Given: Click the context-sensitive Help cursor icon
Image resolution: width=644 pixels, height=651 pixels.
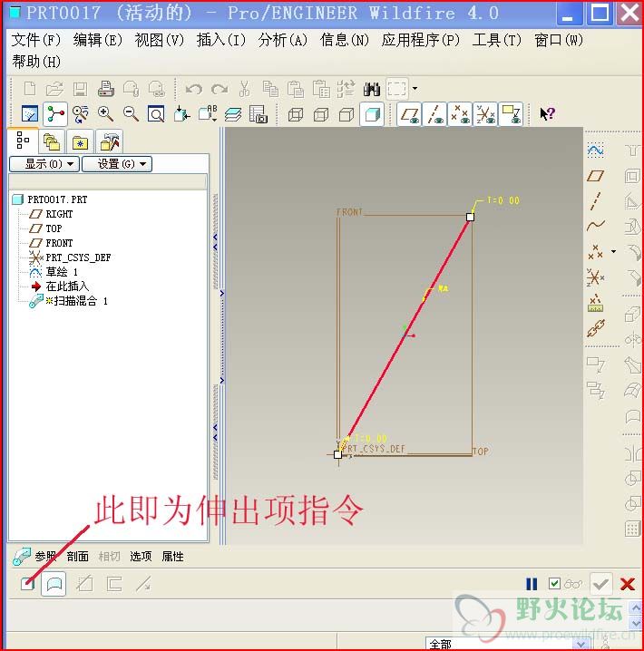Looking at the screenshot, I should coord(547,113).
